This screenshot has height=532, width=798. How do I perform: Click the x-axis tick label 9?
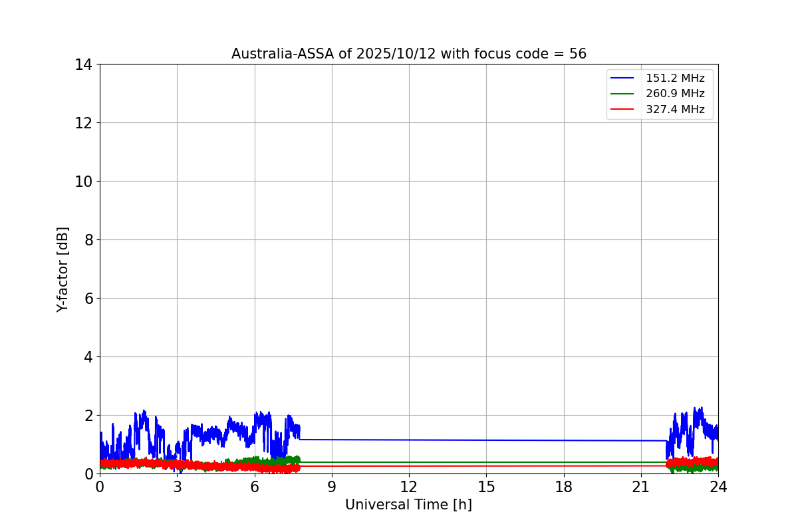pos(332,487)
